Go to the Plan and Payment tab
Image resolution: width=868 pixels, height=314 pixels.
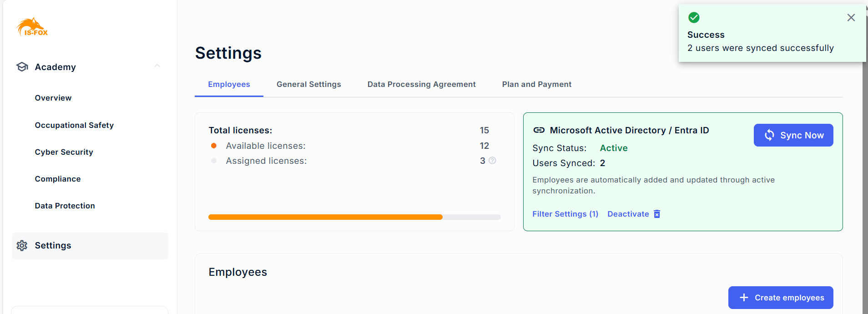point(536,85)
